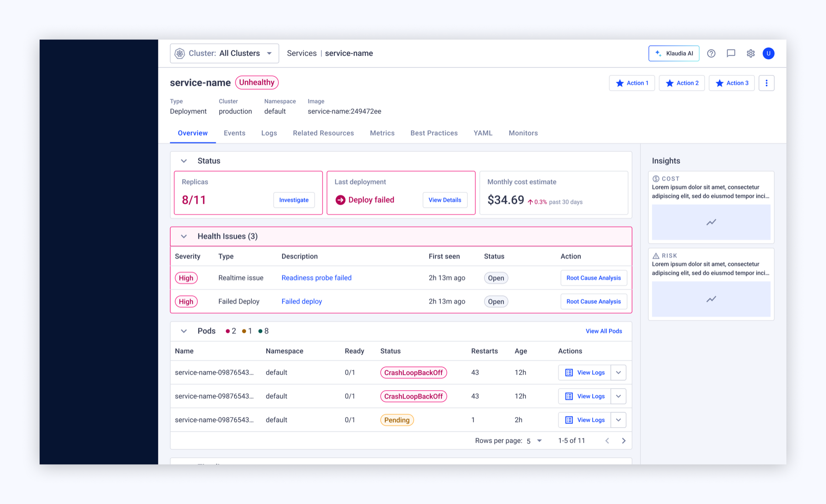Click the Action 2 star button
This screenshot has width=826, height=504.
coord(682,83)
